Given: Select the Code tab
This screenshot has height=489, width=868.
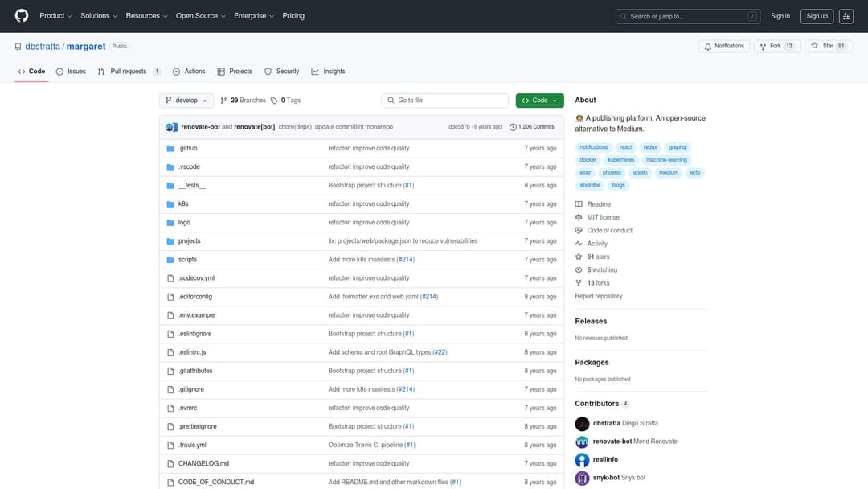Looking at the screenshot, I should coord(31,72).
